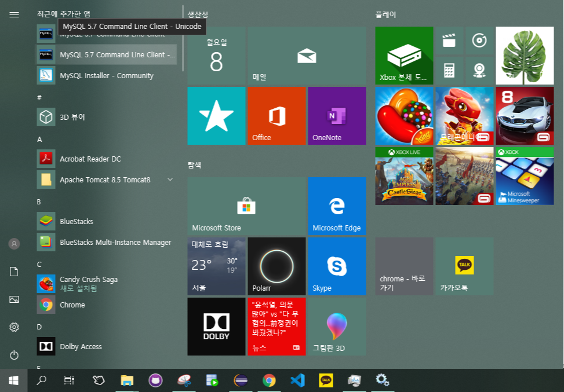Screen dimensions: 564x392
Task: Open the OneNote tile
Action: [x=337, y=116]
